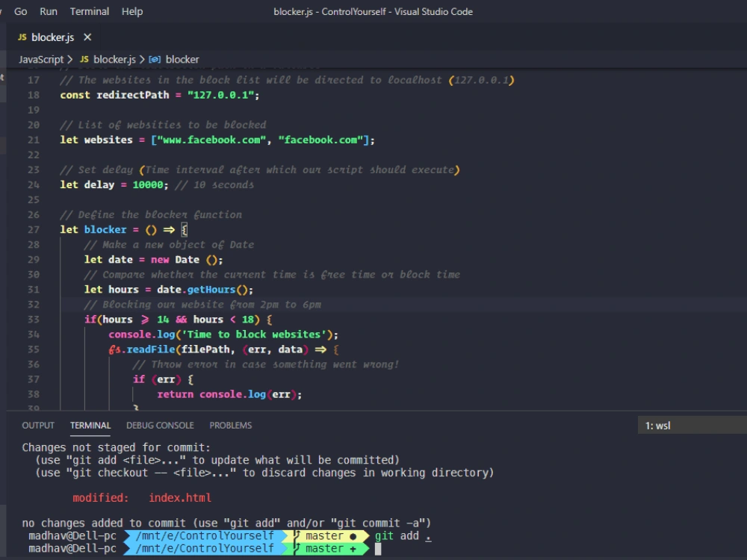The image size is (747, 560).
Task: Click the JS file icon on blocker.js tab
Action: (22, 37)
